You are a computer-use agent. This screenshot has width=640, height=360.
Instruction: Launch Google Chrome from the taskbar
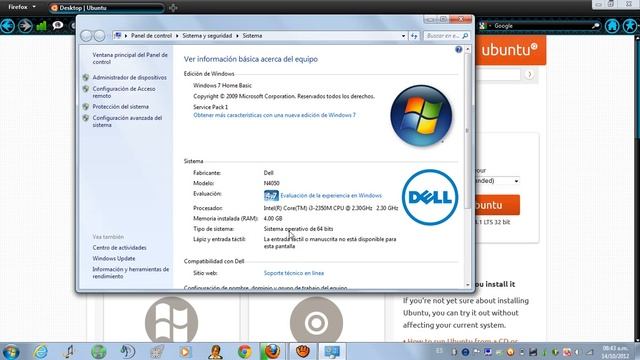[244, 351]
